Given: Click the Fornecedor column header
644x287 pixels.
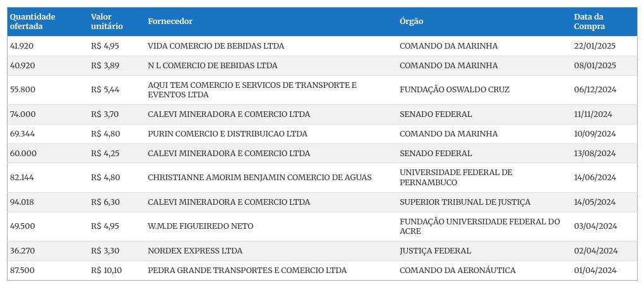Looking at the screenshot, I should pyautogui.click(x=170, y=21).
